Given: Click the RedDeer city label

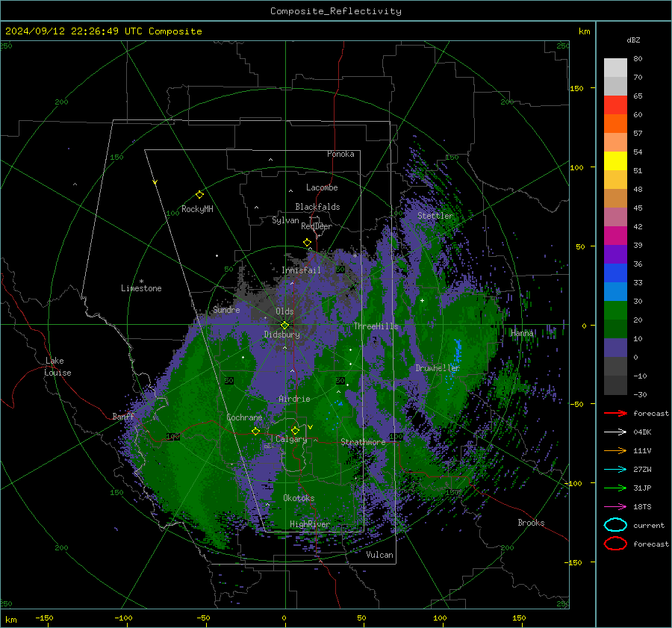Looking at the screenshot, I should [317, 226].
